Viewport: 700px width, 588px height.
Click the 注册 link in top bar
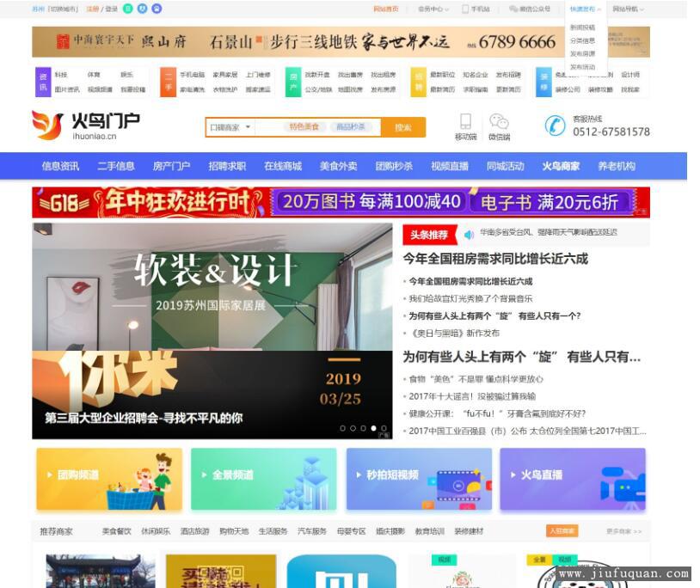(93, 9)
